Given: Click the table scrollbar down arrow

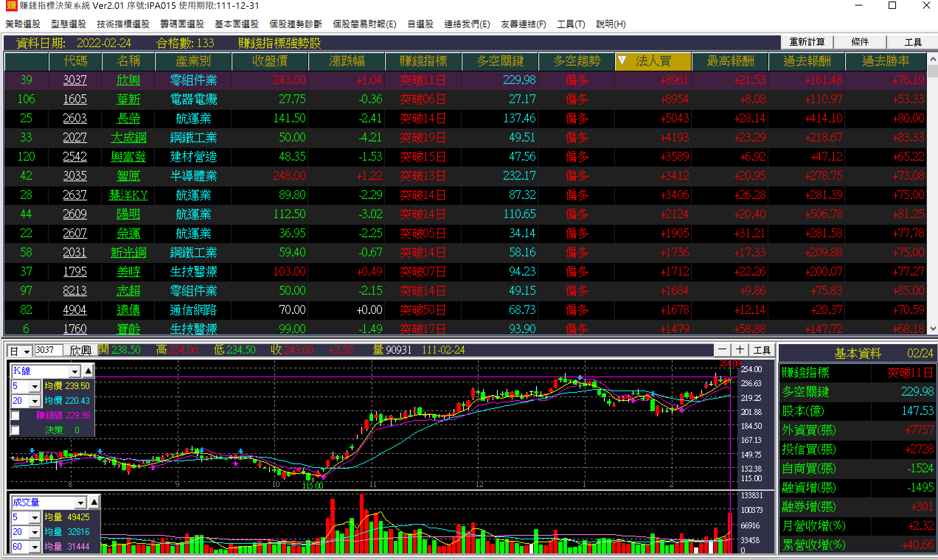Looking at the screenshot, I should click(x=933, y=329).
